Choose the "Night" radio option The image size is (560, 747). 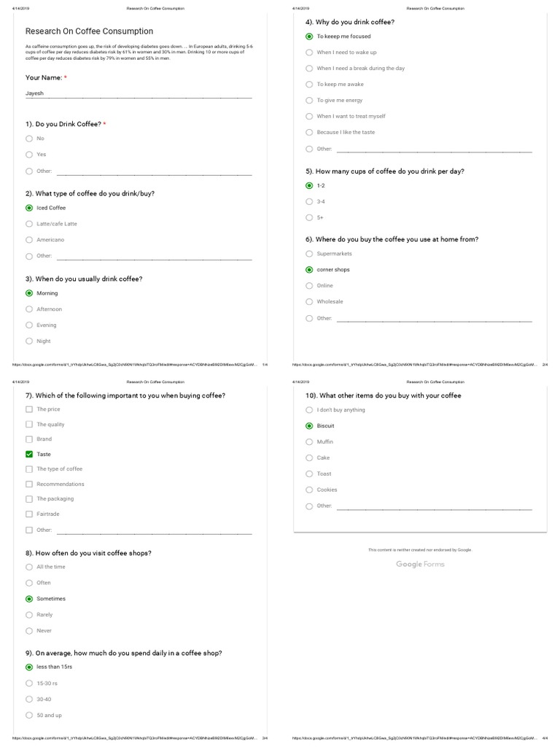tap(29, 341)
